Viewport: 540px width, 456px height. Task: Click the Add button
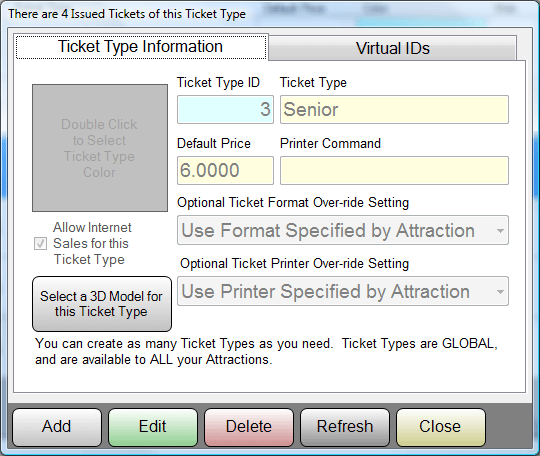[57, 427]
